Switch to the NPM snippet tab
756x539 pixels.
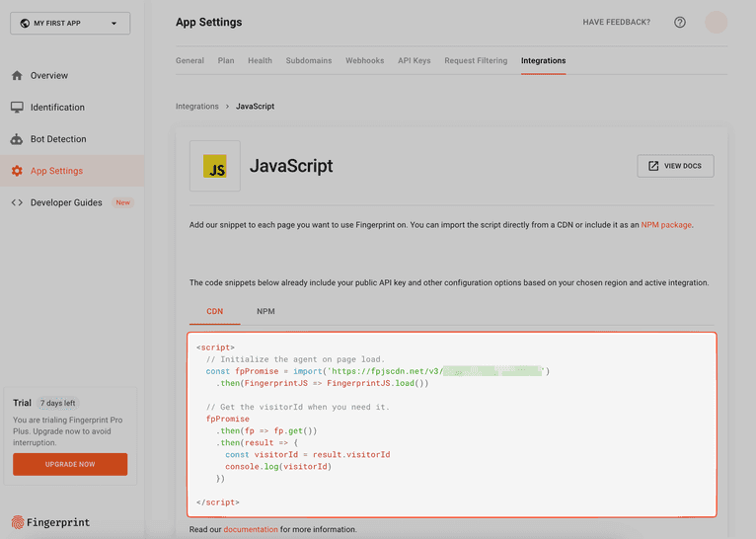click(x=265, y=311)
